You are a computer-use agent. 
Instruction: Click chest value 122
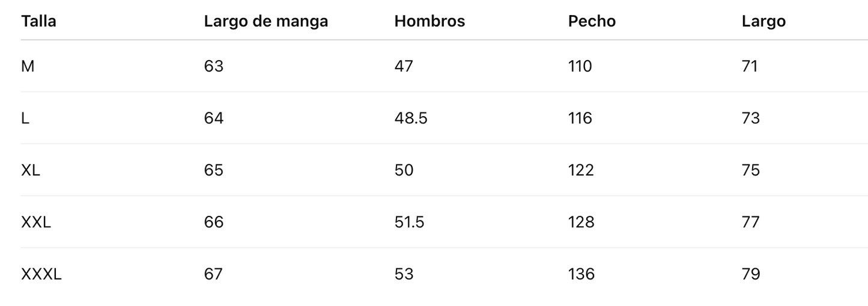pos(580,170)
